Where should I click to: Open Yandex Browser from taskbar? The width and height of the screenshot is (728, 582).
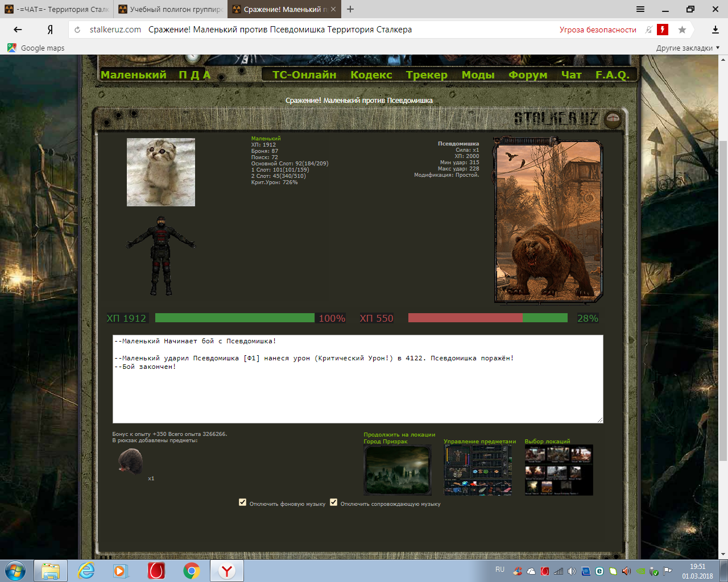click(226, 571)
